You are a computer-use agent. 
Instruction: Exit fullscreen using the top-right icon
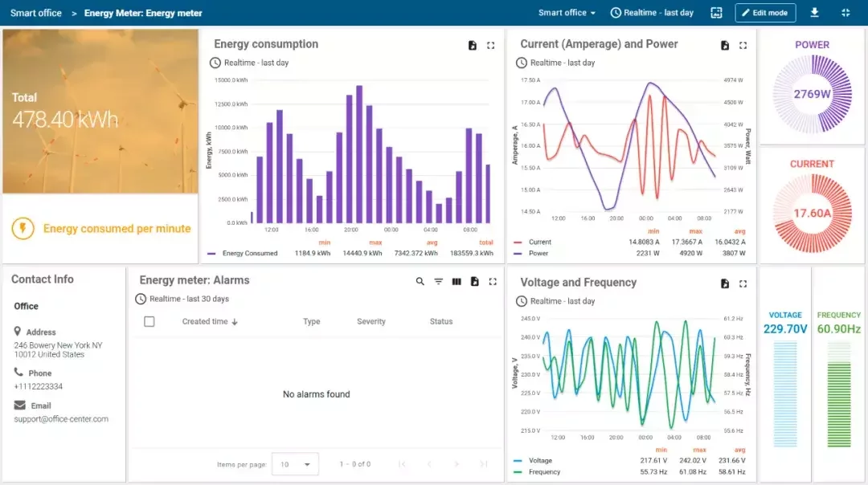click(845, 13)
